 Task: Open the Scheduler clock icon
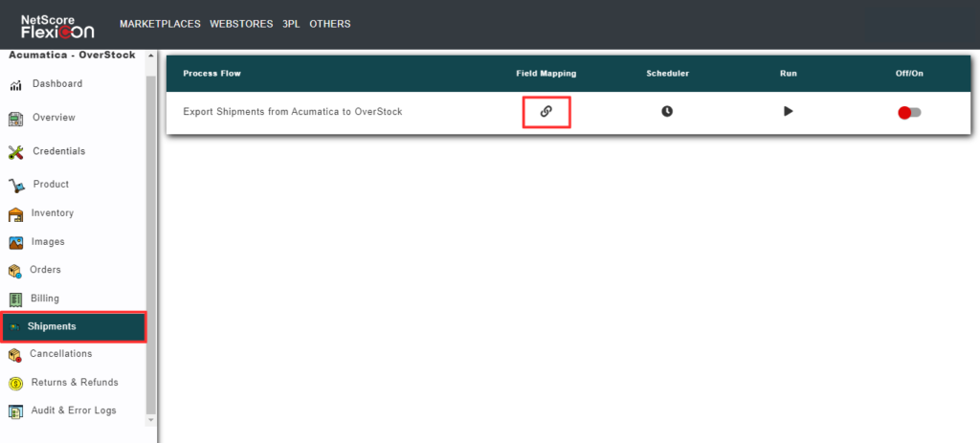[667, 111]
